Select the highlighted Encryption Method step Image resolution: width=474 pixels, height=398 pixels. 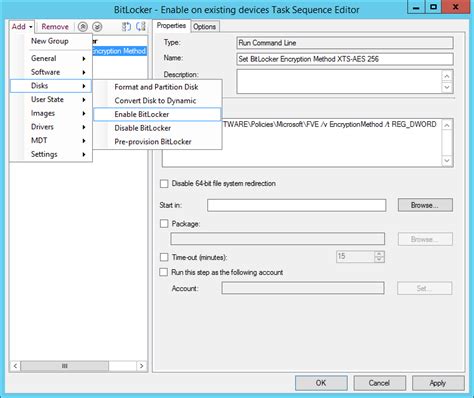(119, 51)
